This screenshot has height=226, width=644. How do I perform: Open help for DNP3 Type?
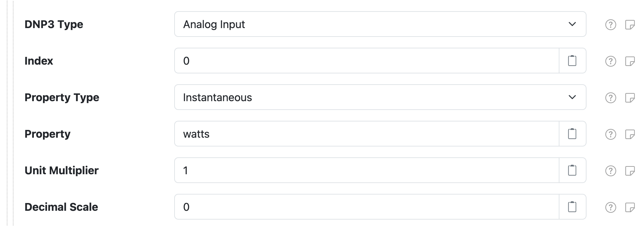click(x=610, y=24)
